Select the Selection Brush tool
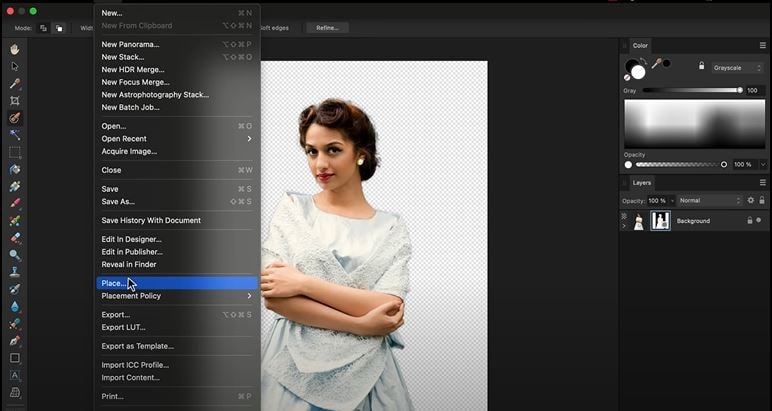 [x=15, y=118]
